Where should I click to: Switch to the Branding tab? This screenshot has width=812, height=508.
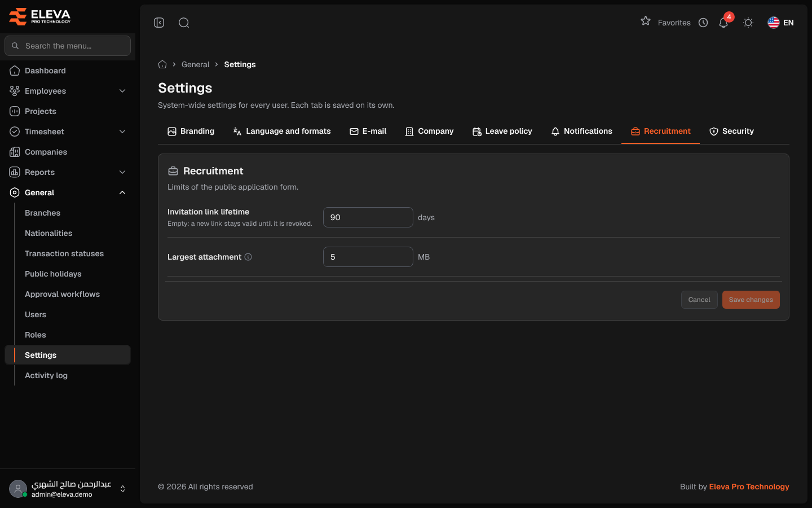tap(191, 131)
